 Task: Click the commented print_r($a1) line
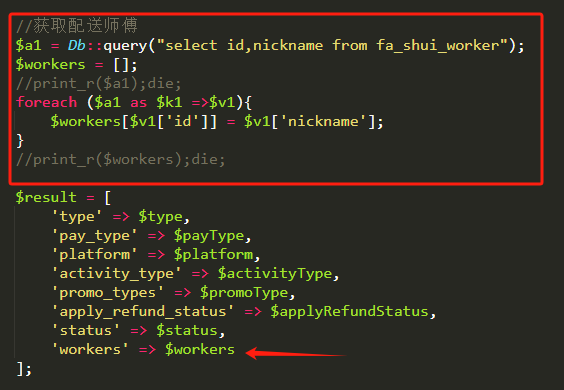click(99, 84)
